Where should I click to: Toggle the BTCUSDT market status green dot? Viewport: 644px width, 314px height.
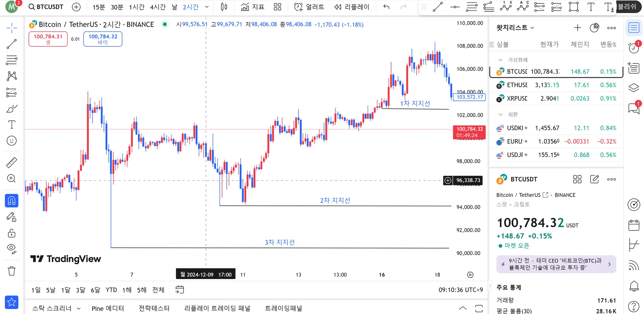click(165, 24)
